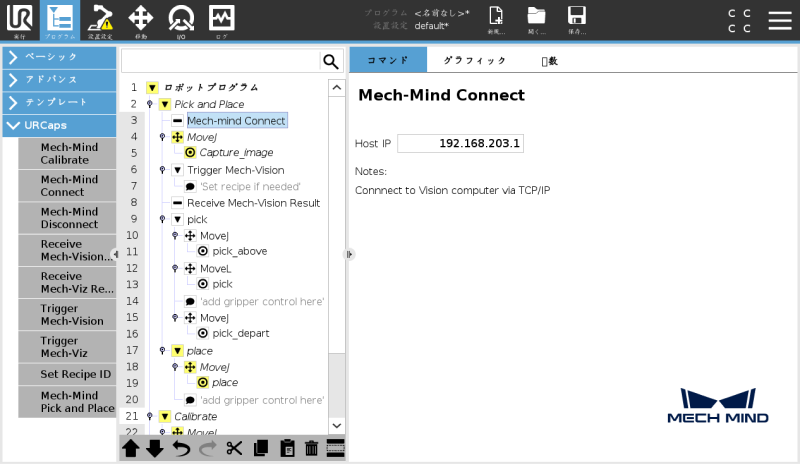This screenshot has width=800, height=464.
Task: Insert Mech-Mind Calibrate URCap
Action: click(x=68, y=154)
